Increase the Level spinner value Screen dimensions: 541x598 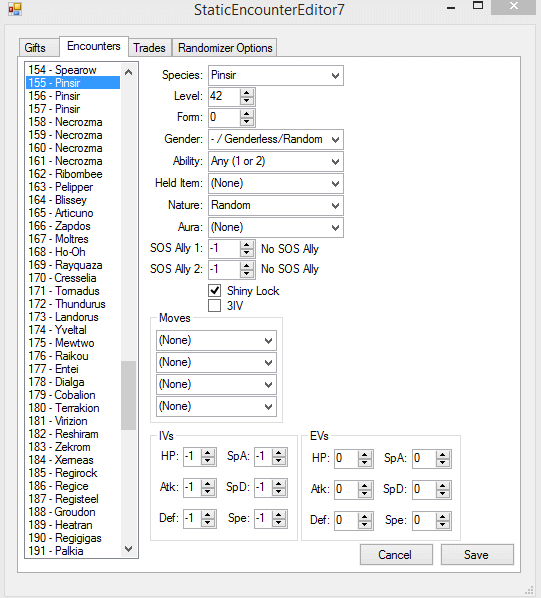(247, 93)
